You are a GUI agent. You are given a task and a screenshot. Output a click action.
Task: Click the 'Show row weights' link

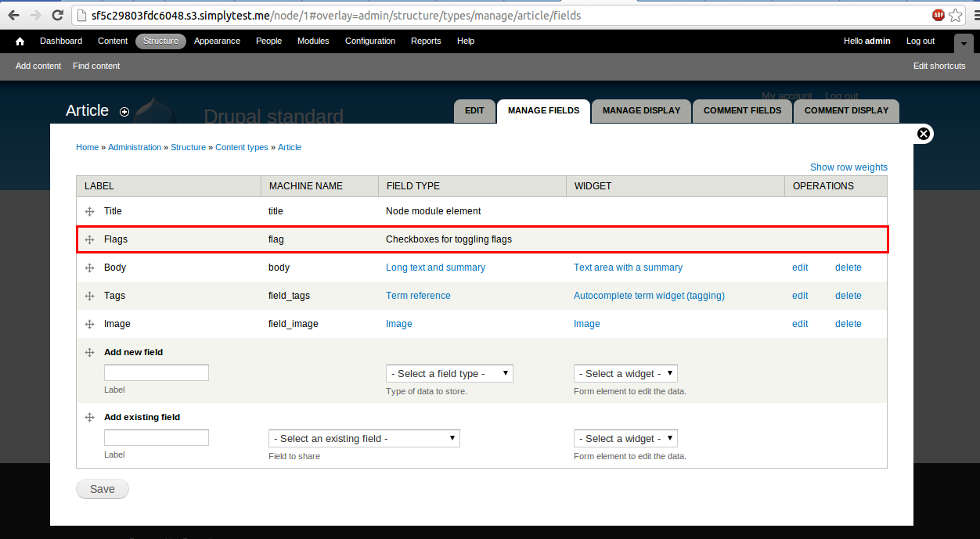848,167
